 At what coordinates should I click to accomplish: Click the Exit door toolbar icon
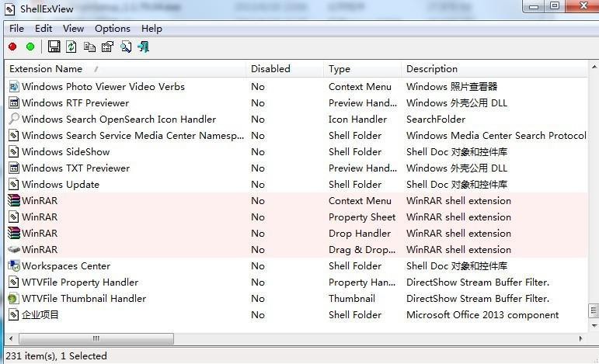[x=143, y=47]
